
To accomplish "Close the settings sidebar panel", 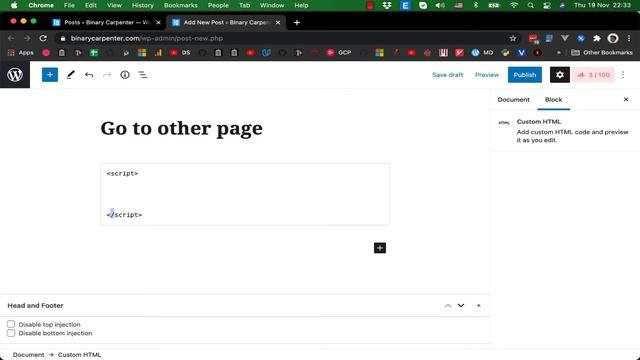I will (x=626, y=99).
